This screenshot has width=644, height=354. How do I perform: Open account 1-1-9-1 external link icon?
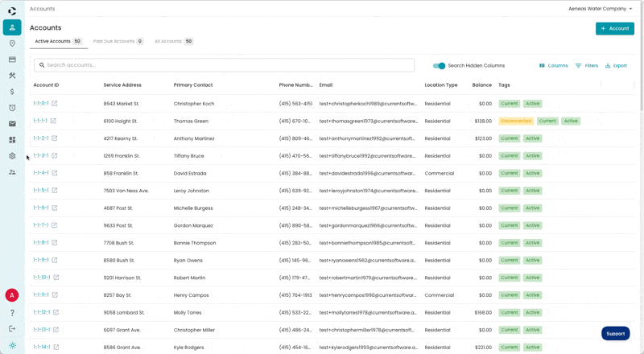point(55,260)
